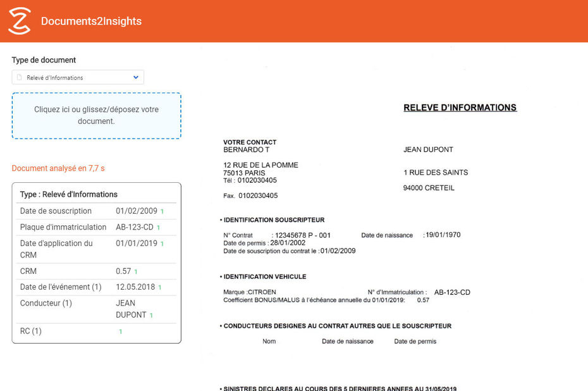Image resolution: width=588 pixels, height=391 pixels.
Task: Select value 01/02/2009 in results panel
Action: point(137,211)
